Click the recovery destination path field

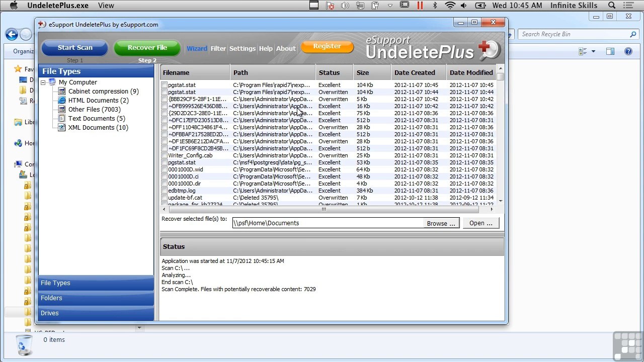[328, 223]
